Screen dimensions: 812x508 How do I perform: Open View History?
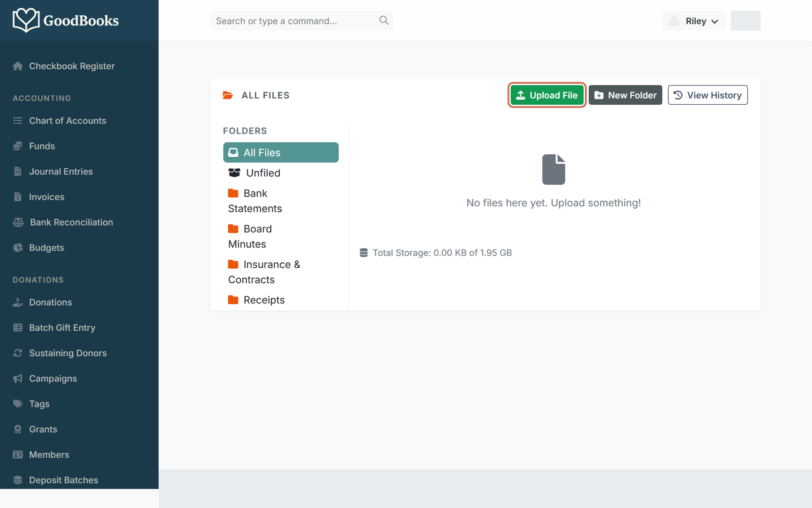(x=708, y=95)
